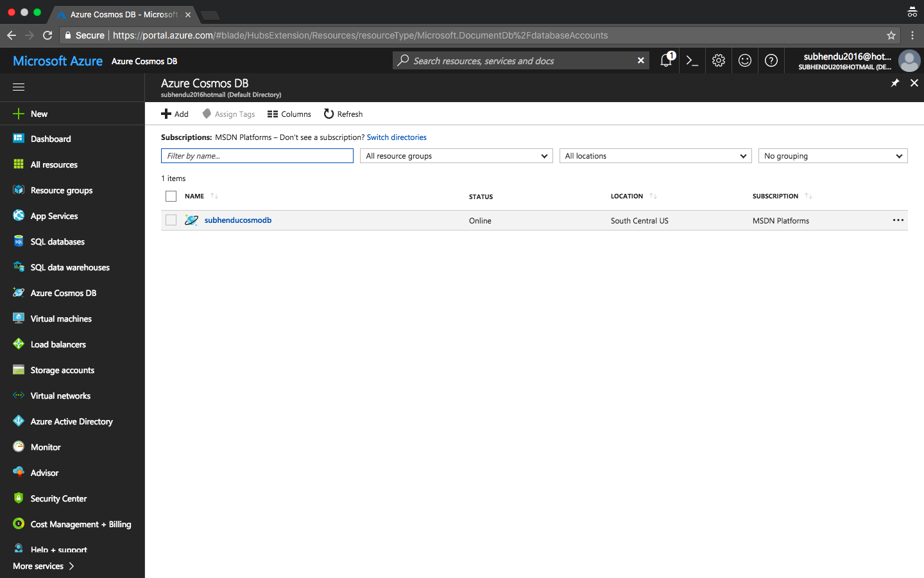Click the browser address bar URL
The image size is (924, 578).
point(361,35)
